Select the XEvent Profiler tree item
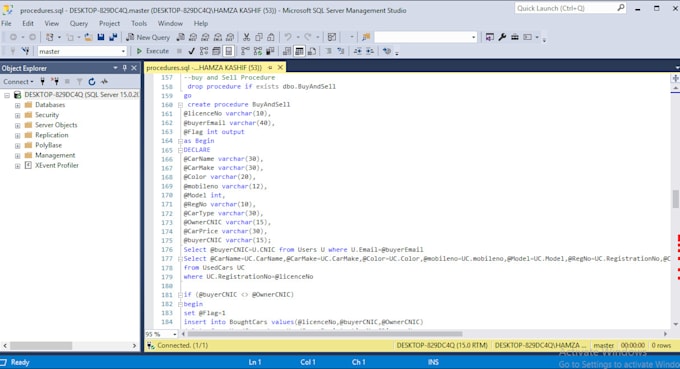 [x=57, y=165]
